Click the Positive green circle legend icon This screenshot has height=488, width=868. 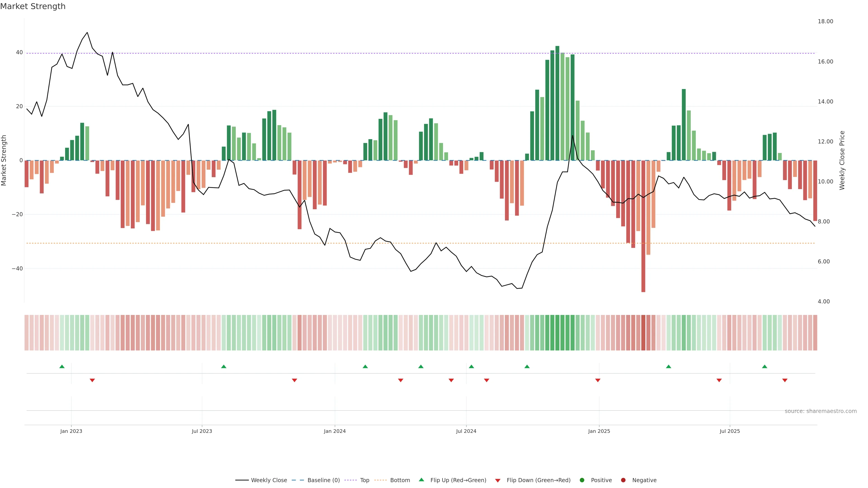pos(582,480)
